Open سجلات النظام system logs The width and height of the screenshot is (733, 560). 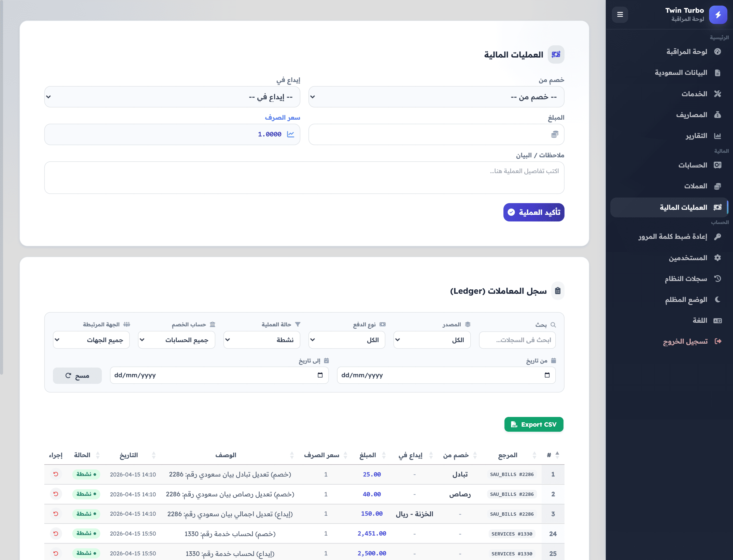pos(669,279)
